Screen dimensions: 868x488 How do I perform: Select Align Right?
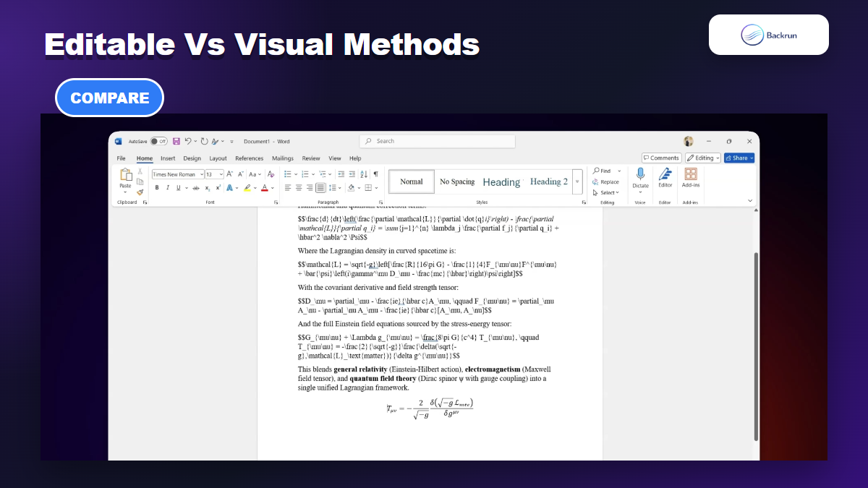[309, 188]
